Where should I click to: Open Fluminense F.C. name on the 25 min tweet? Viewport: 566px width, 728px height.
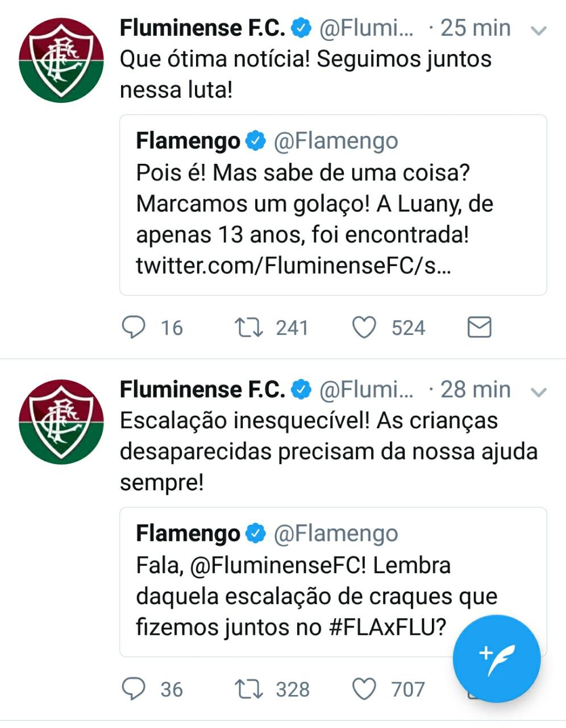[x=202, y=28]
